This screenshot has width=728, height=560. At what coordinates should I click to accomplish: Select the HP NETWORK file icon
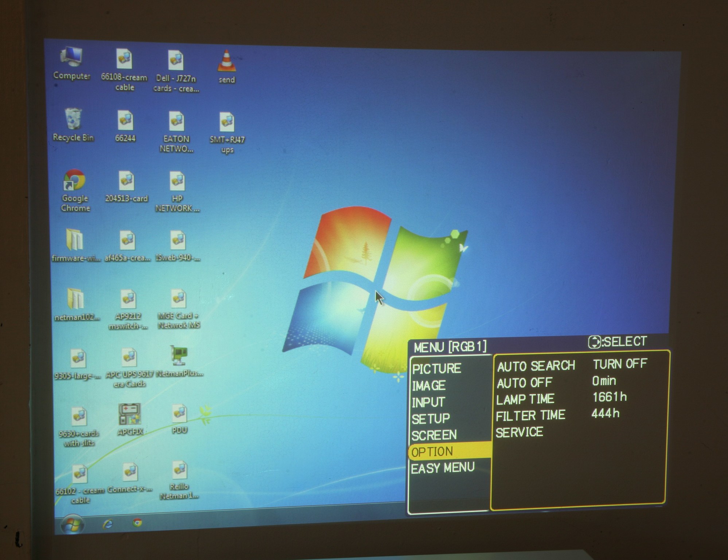tap(177, 192)
